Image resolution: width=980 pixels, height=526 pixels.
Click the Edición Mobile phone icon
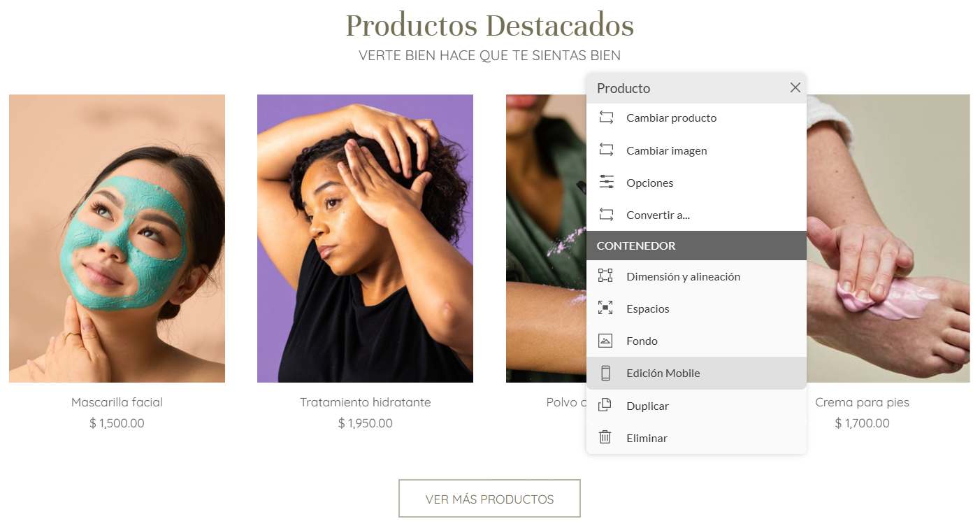click(x=605, y=373)
